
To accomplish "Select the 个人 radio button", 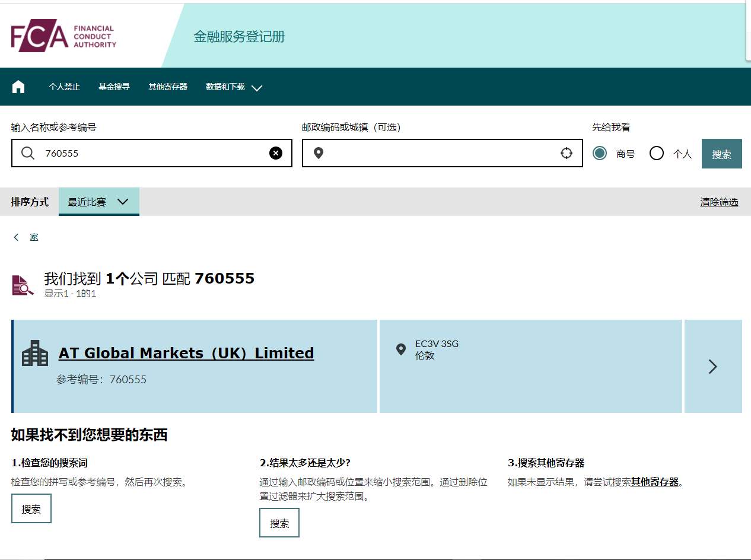I will [656, 153].
